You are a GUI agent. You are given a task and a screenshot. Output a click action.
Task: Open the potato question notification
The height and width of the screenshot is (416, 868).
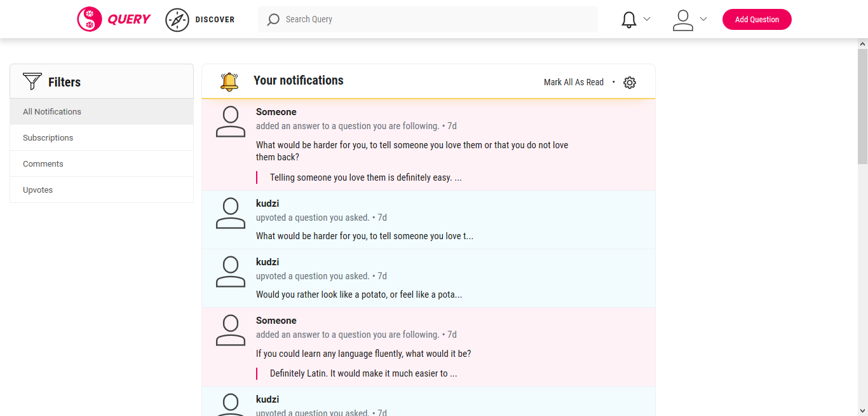359,295
